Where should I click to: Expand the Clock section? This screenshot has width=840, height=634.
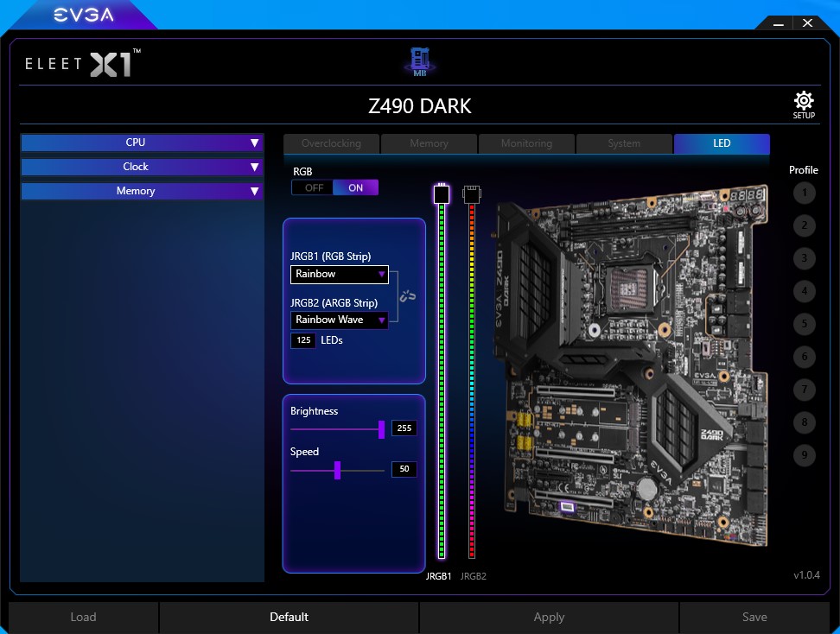[142, 167]
